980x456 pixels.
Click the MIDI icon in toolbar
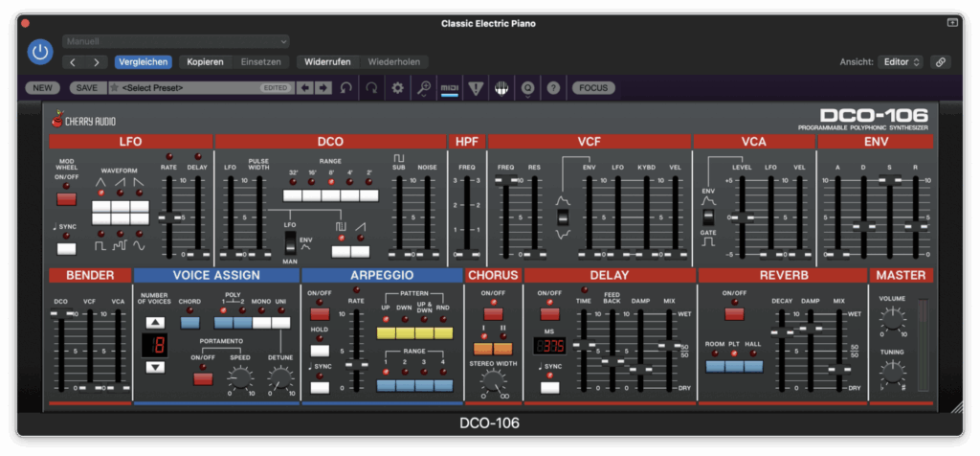(x=449, y=88)
